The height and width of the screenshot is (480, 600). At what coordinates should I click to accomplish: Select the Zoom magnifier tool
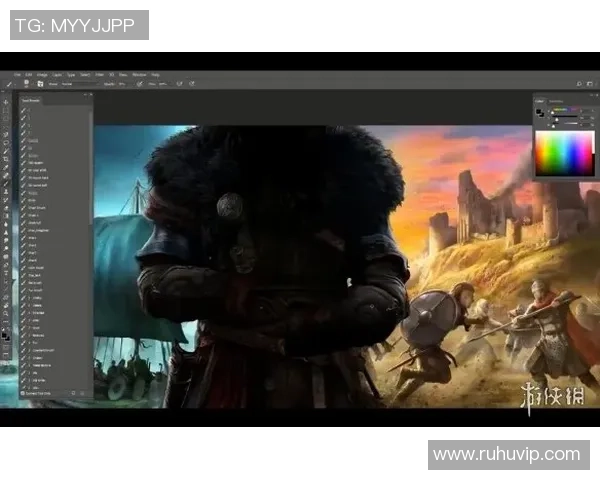(x=6, y=312)
